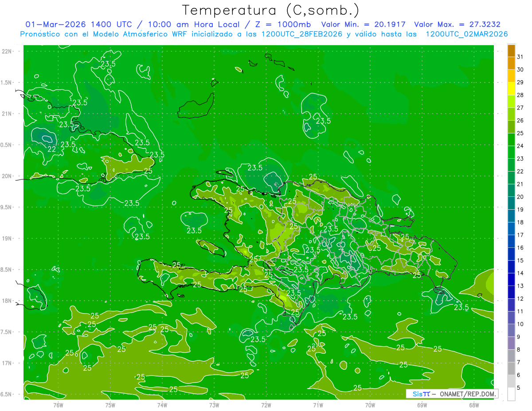The height and width of the screenshot is (411, 532).
Task: Click the '10' label on the color legend
Action: coord(520,324)
